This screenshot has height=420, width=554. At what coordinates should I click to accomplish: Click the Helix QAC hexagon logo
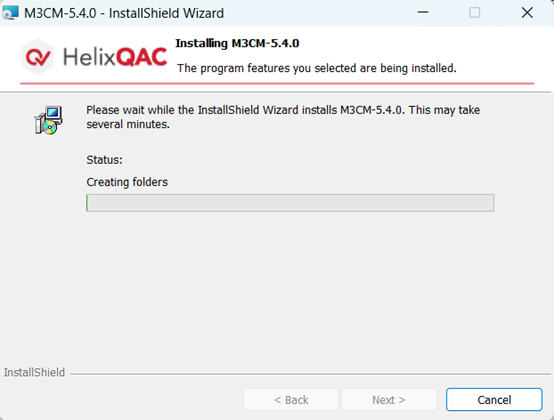[38, 57]
